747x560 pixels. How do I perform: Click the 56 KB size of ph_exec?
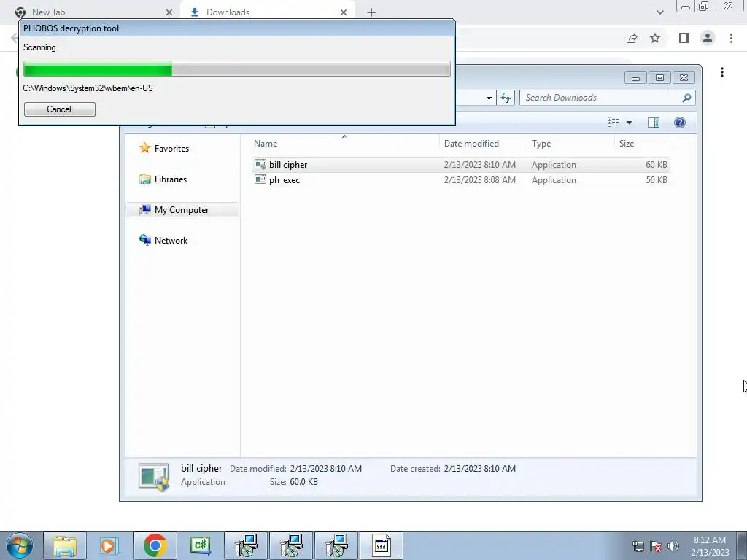click(x=657, y=180)
